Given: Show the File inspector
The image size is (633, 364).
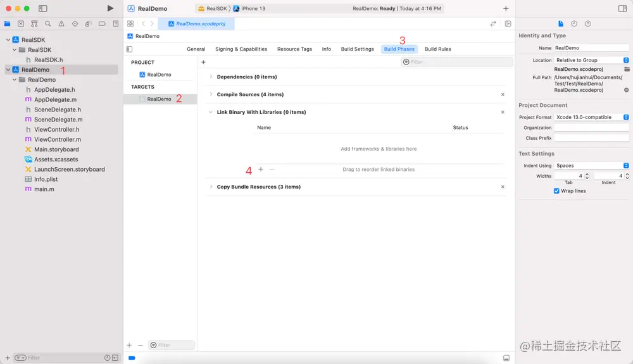Looking at the screenshot, I should (x=560, y=24).
